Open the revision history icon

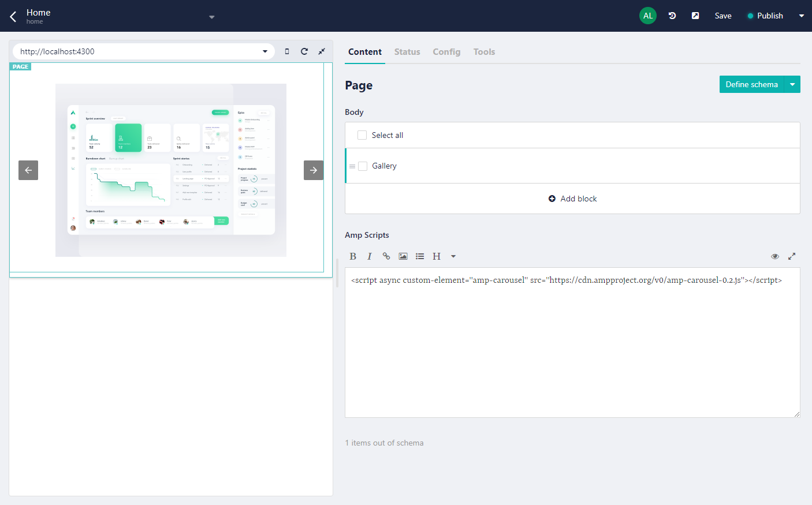point(672,16)
